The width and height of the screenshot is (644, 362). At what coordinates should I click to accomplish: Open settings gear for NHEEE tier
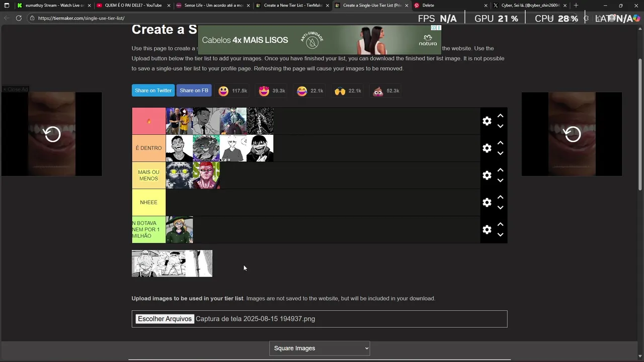pos(487,203)
